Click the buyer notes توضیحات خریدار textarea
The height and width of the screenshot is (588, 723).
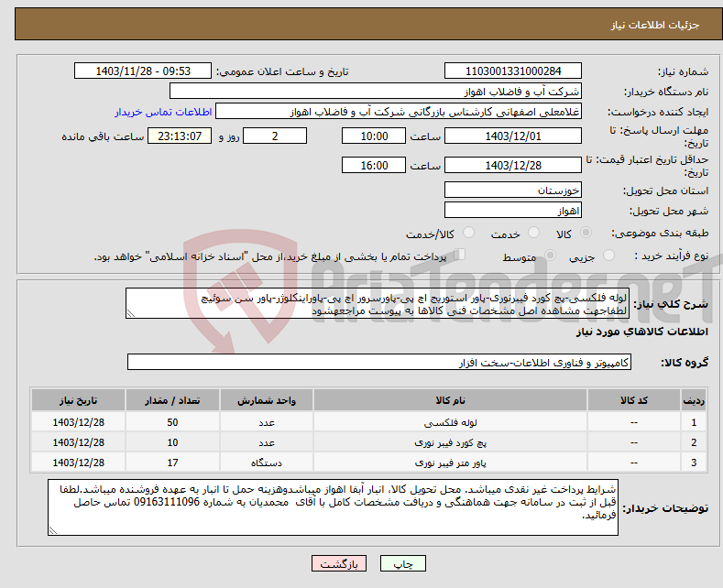point(333,506)
